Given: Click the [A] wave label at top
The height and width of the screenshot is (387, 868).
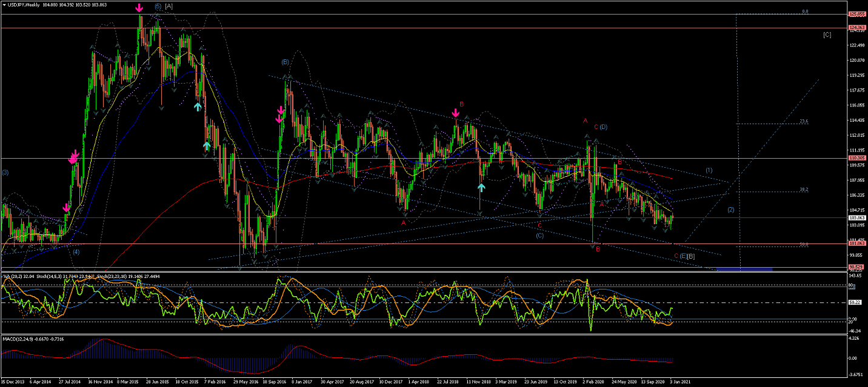Looking at the screenshot, I should pos(169,6).
